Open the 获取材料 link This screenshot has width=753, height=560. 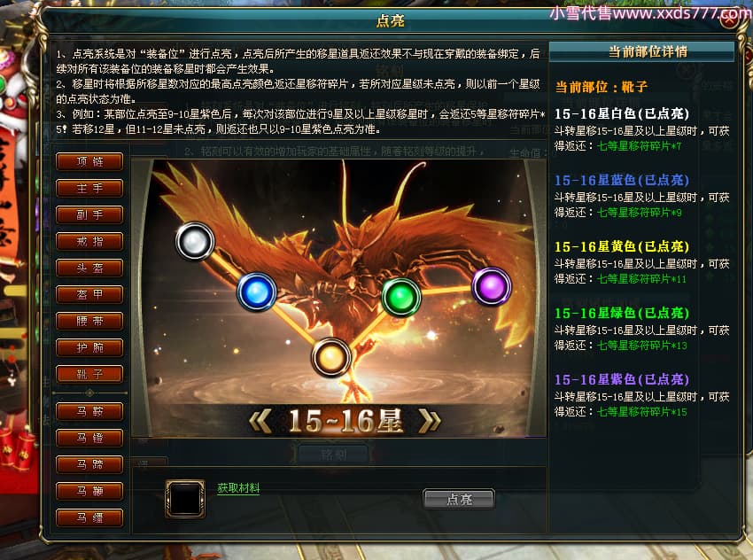click(x=238, y=488)
